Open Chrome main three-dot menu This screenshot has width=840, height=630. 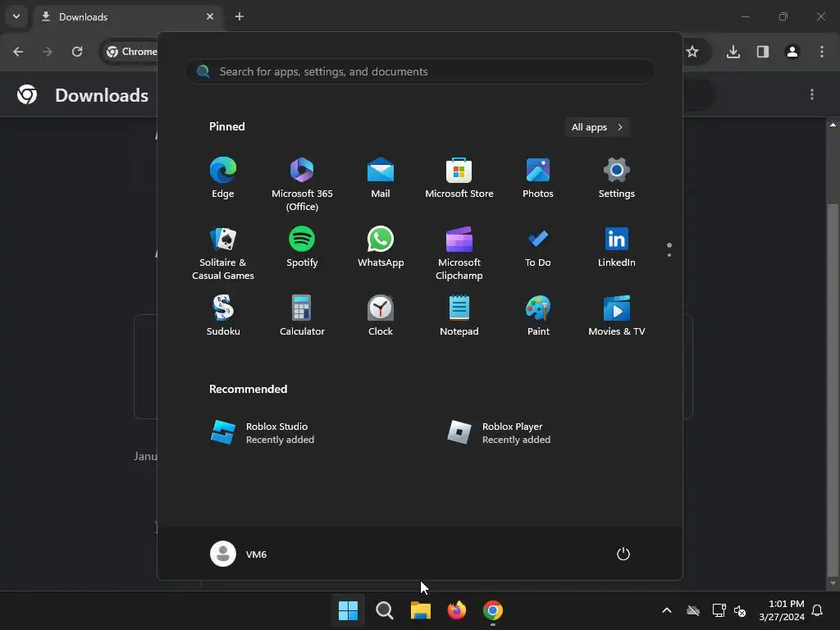822,52
